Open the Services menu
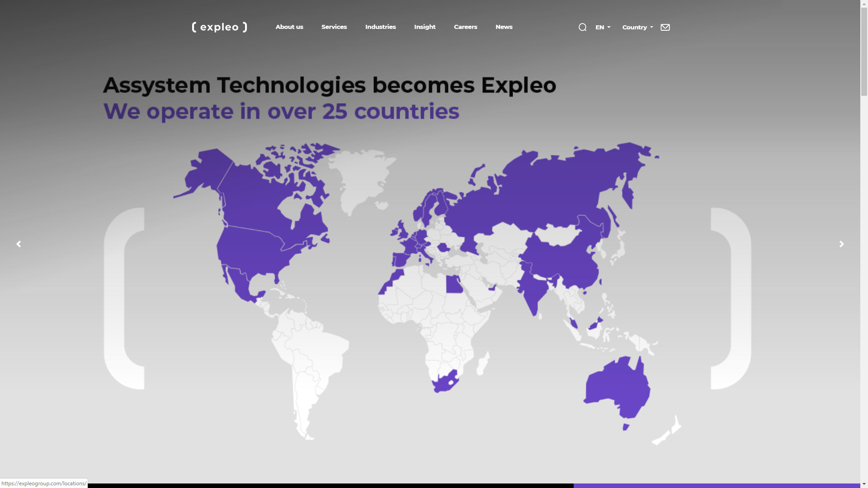 click(x=334, y=27)
